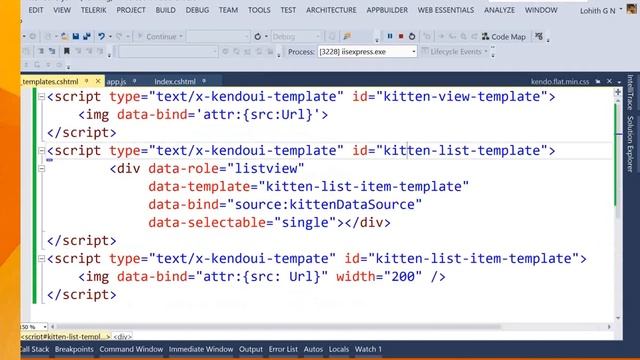Open the TELERIK menu
Image resolution: width=640 pixels, height=360 pixels.
(x=93, y=10)
